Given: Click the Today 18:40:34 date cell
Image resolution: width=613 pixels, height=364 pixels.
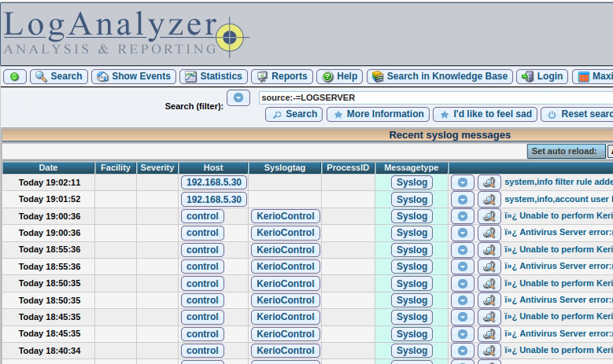Looking at the screenshot, I should point(50,351).
